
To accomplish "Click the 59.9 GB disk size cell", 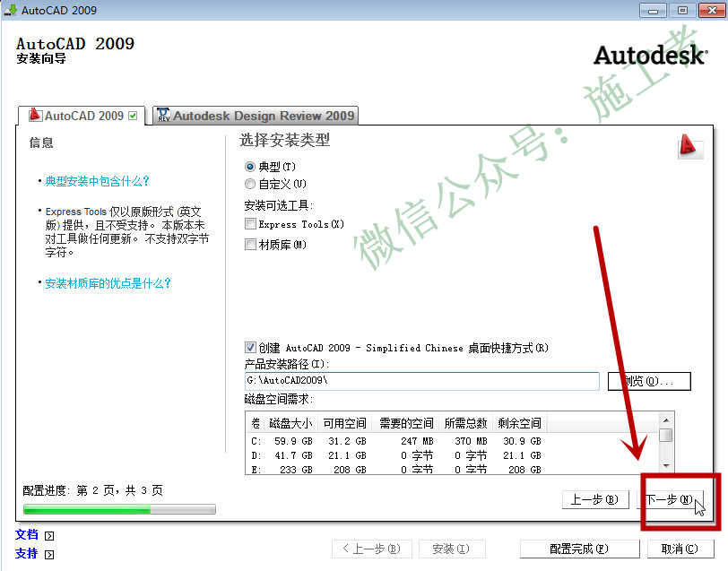I will pyautogui.click(x=293, y=441).
